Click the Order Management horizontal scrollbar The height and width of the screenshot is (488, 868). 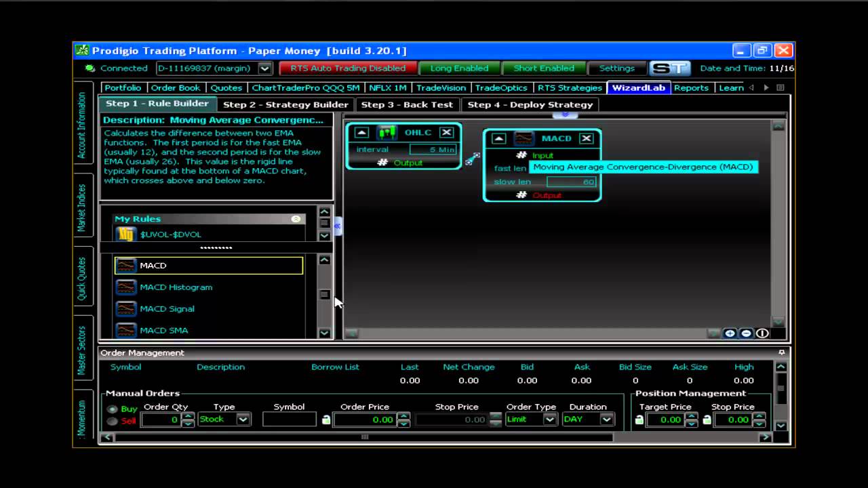tap(364, 437)
